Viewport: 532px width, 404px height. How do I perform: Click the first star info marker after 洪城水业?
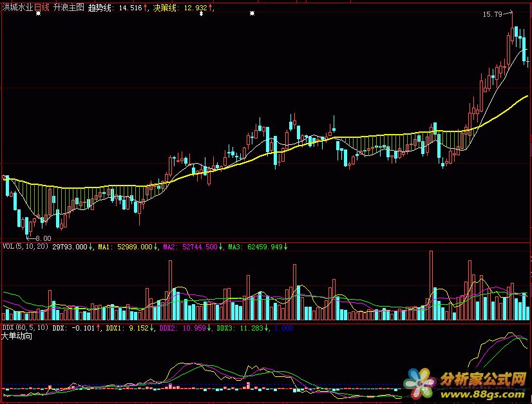(x=39, y=14)
